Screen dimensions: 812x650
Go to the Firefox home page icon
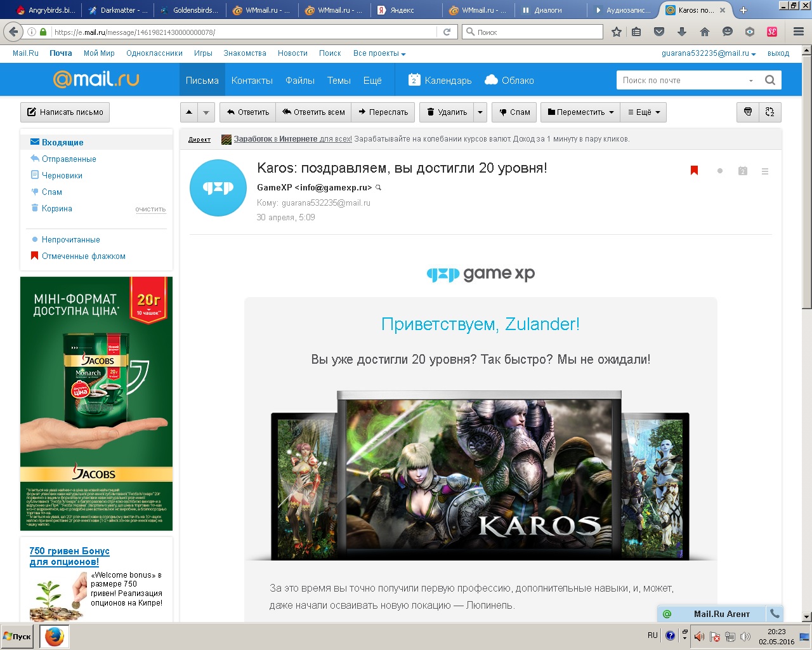point(704,32)
